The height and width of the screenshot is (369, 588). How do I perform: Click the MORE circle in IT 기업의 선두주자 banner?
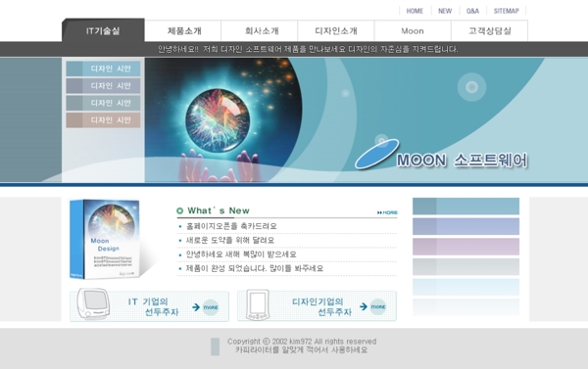coord(211,307)
